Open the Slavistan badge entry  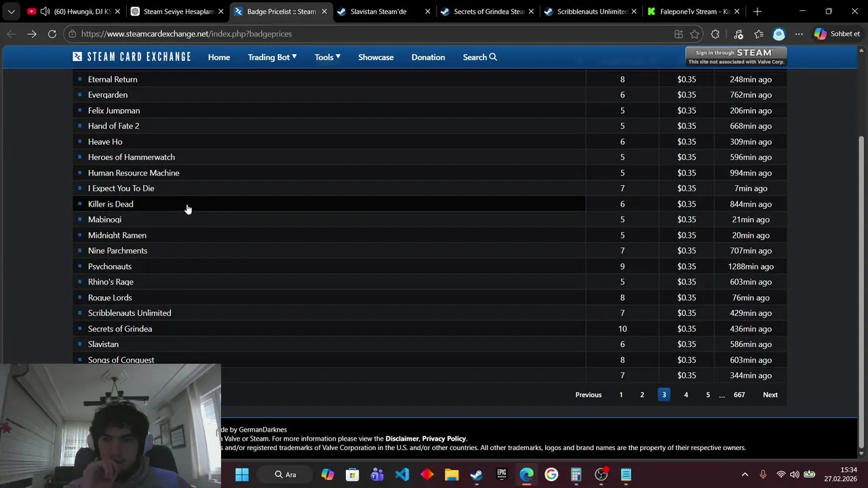point(103,344)
